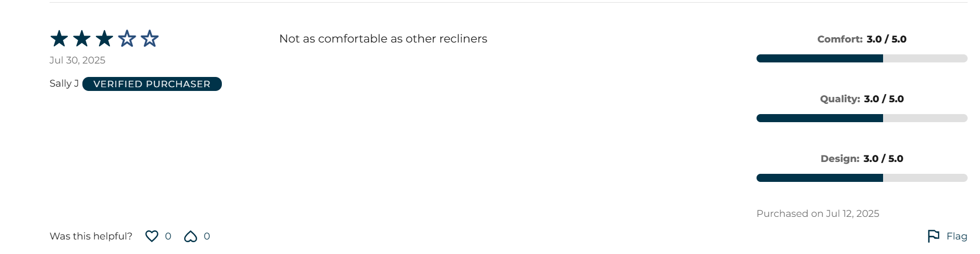Click the flag icon

(x=933, y=236)
